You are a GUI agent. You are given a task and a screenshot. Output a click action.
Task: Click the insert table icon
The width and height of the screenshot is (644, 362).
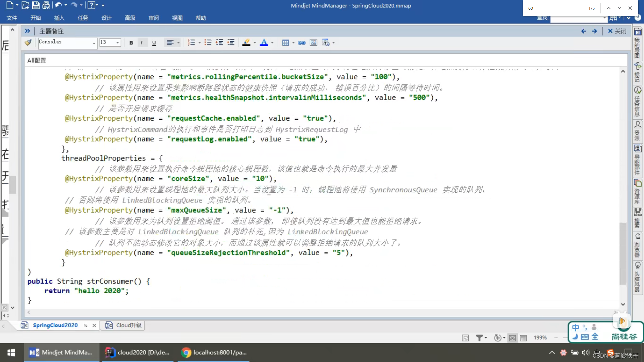pos(285,43)
